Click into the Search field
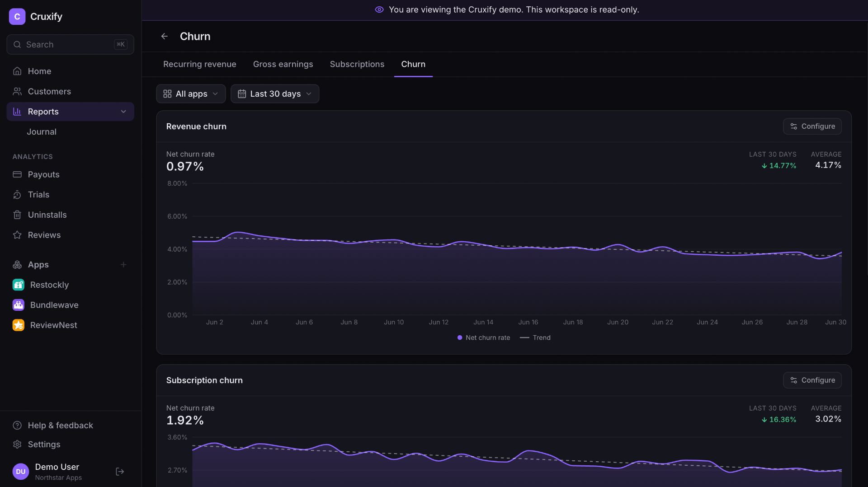The height and width of the screenshot is (487, 868). [70, 45]
